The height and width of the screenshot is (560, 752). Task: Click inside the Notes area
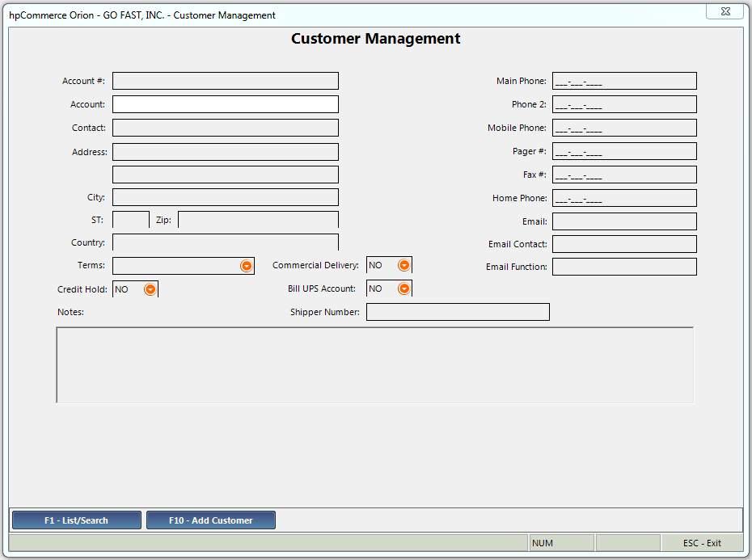pos(374,364)
